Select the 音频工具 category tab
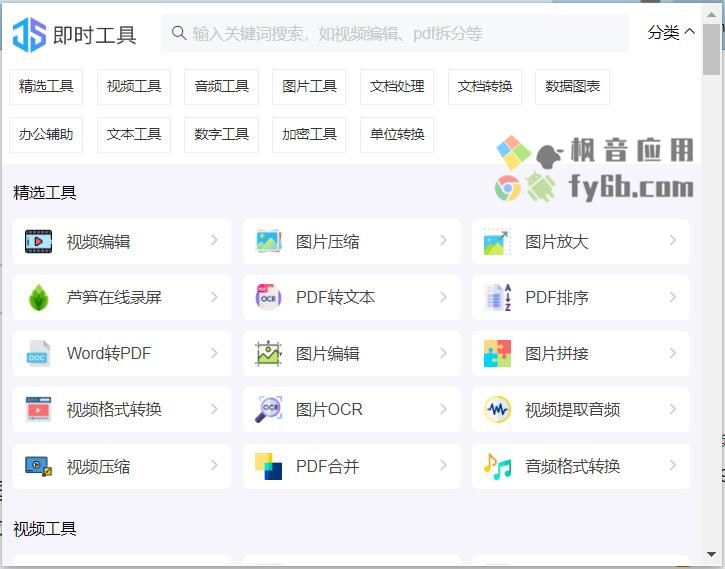The width and height of the screenshot is (725, 569). coord(221,86)
